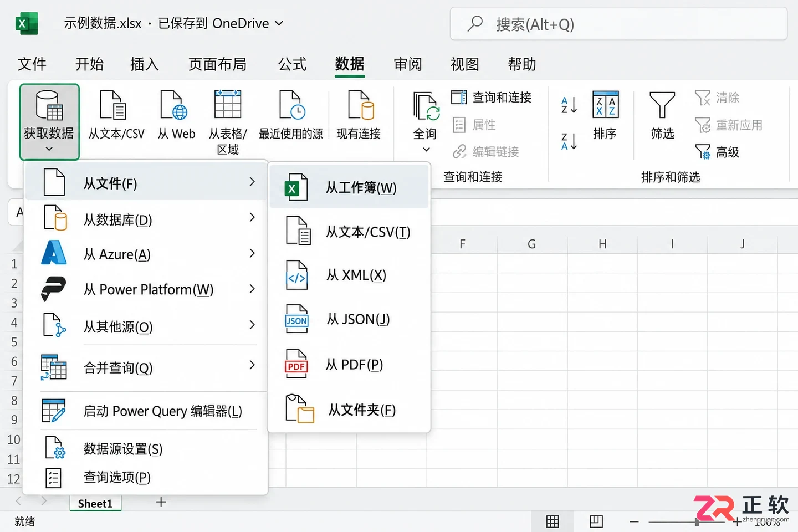Click the 数据源设置(S) gear document icon
The width and height of the screenshot is (798, 532).
click(x=55, y=448)
